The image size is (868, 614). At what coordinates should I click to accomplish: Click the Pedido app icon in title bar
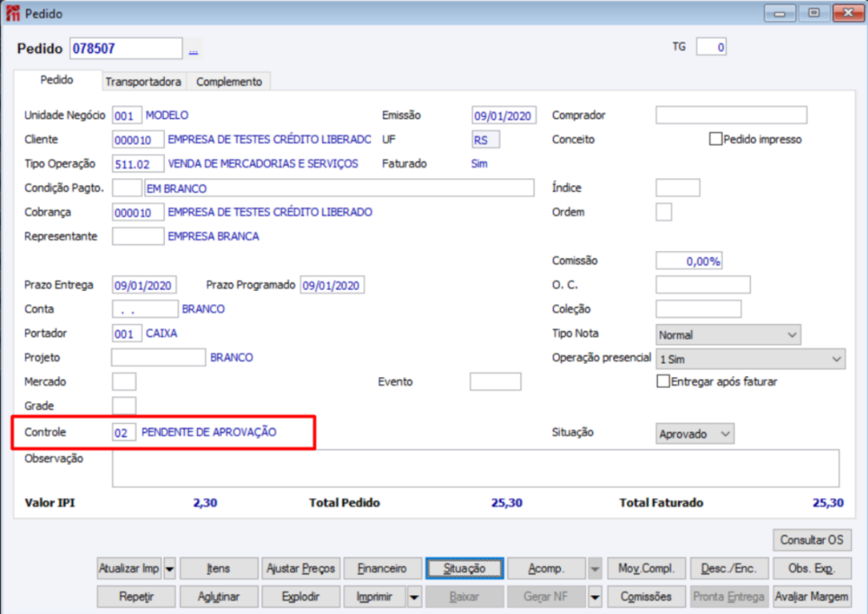pos(13,14)
